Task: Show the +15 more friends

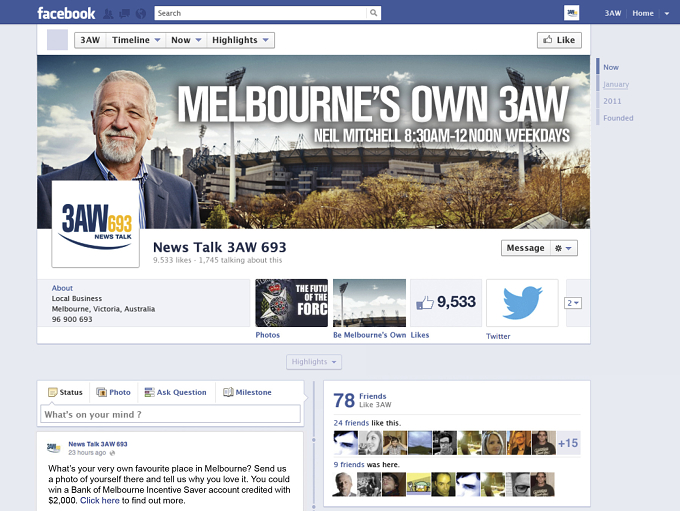Action: [568, 443]
